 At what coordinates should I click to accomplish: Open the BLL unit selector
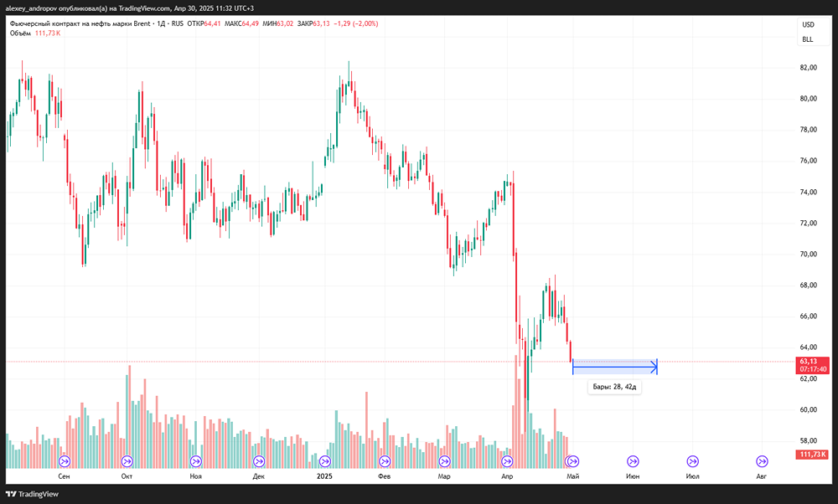click(808, 39)
